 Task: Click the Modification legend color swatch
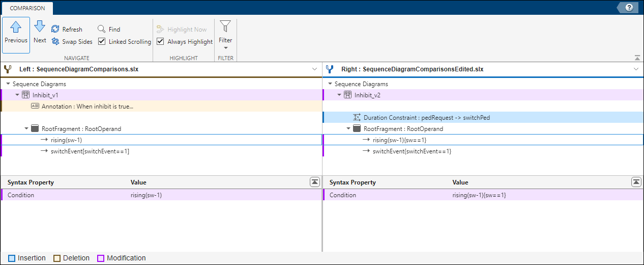pyautogui.click(x=101, y=258)
